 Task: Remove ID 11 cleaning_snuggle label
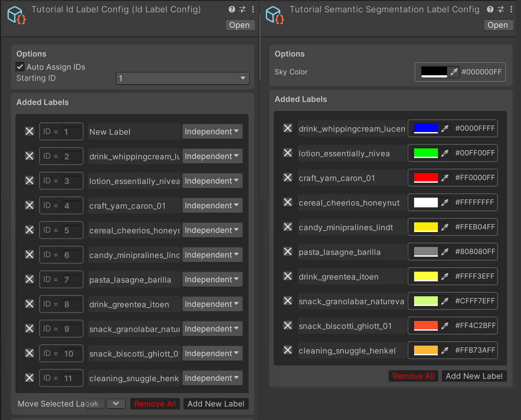pos(29,378)
